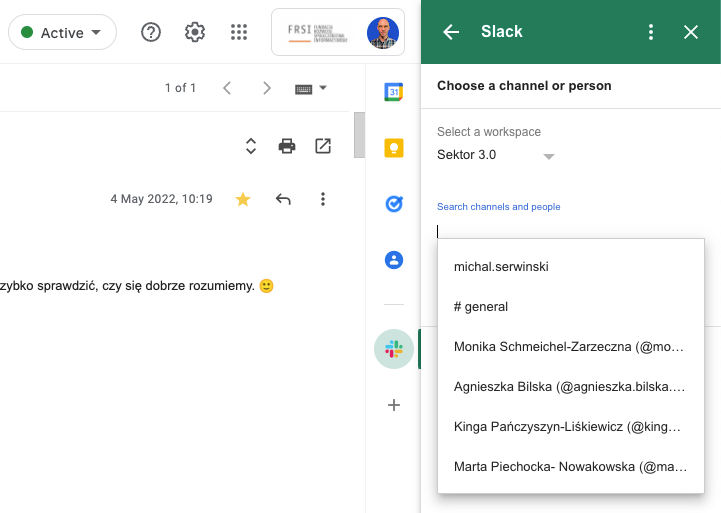721x513 pixels.
Task: Open Google Tasks side panel icon
Action: (394, 204)
